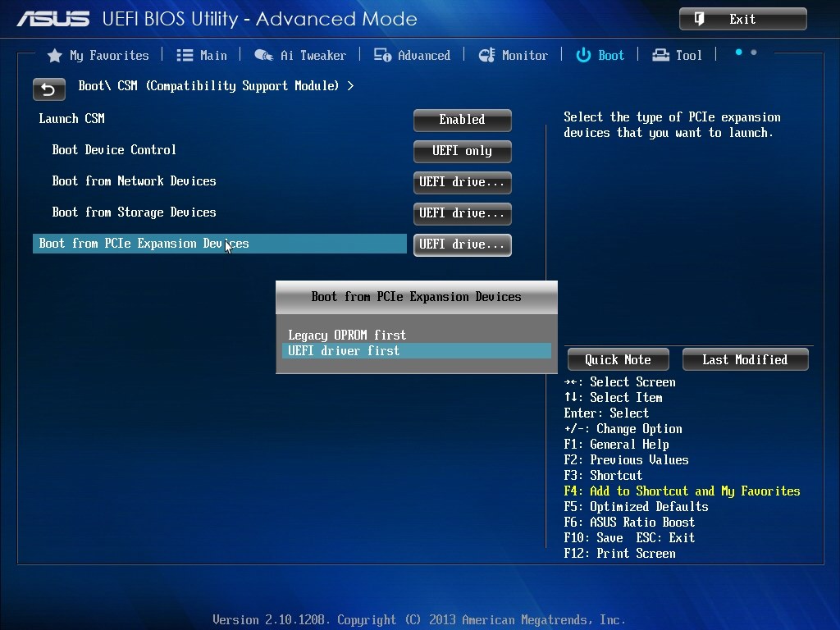Click F10: Save ESC: Exit hint text
Screen dimensions: 840x630
tap(629, 538)
